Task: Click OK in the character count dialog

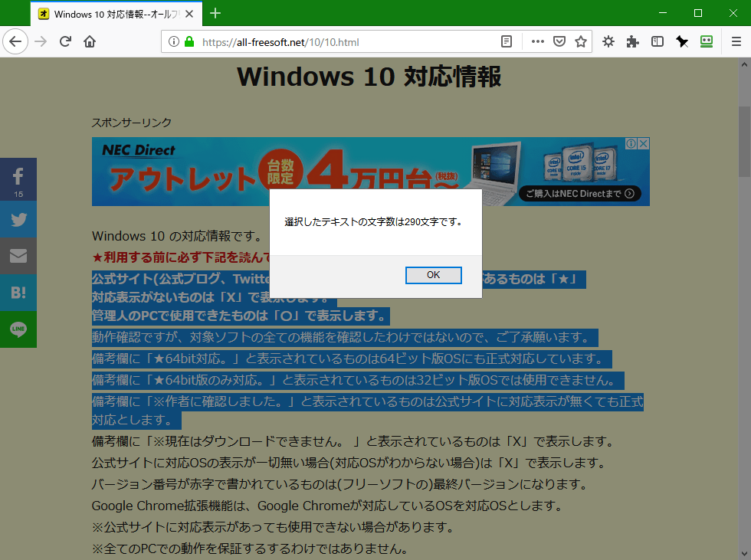Action: [434, 275]
